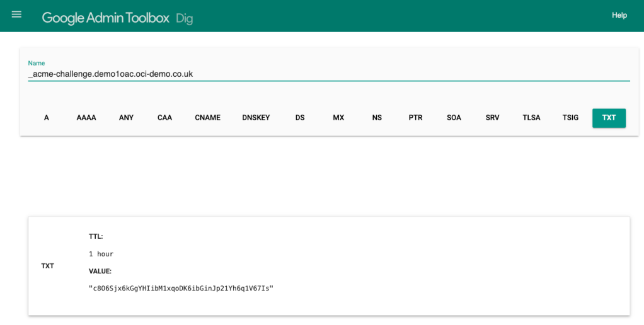644x325 pixels.
Task: Open the hamburger navigation menu
Action: [x=16, y=14]
